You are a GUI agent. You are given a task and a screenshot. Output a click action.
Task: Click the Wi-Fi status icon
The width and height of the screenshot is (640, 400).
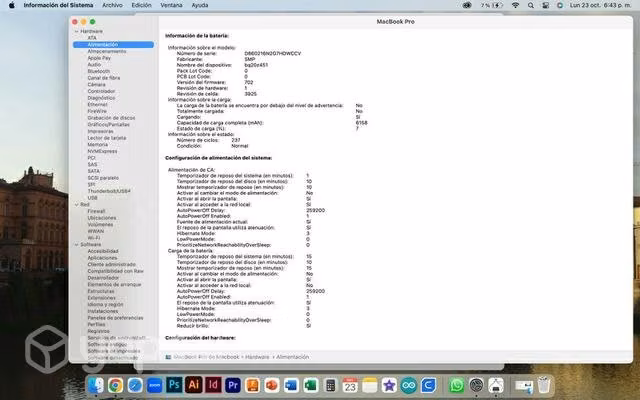pyautogui.click(x=516, y=5)
